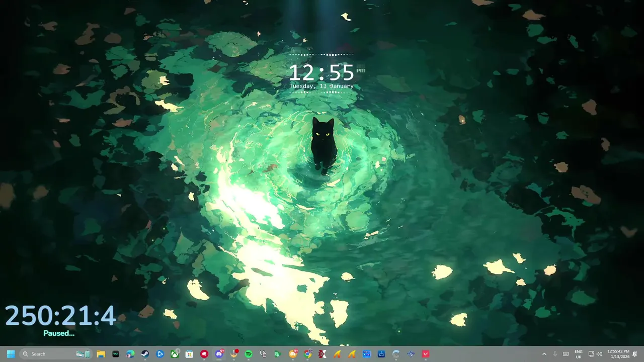
Task: Launch Microsoft Edge from the taskbar
Action: pyautogui.click(x=130, y=354)
